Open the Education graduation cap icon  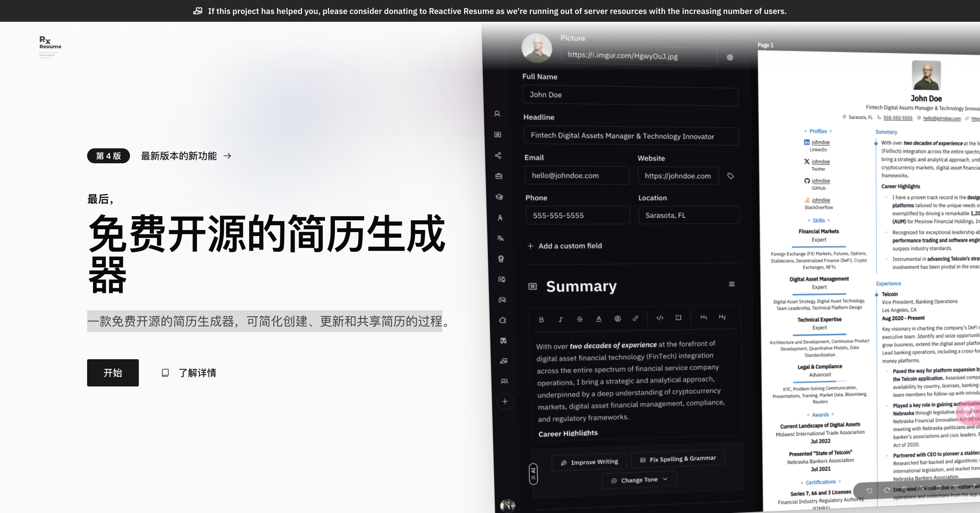click(x=500, y=197)
